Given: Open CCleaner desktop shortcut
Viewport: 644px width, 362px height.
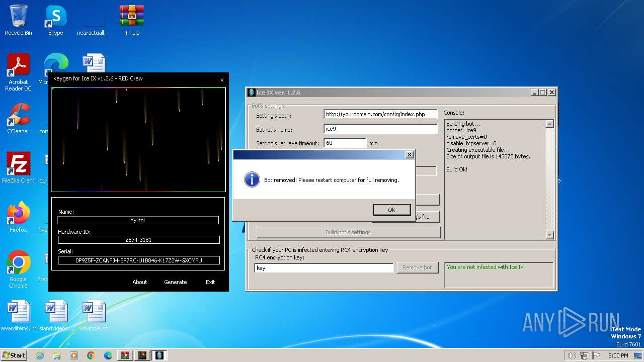Looking at the screenshot, I should pos(18,119).
